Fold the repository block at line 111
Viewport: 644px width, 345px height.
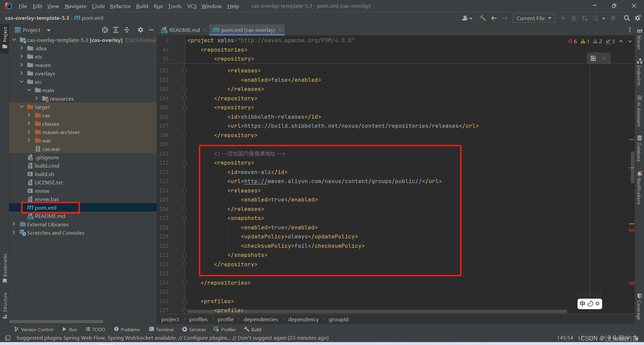point(185,163)
